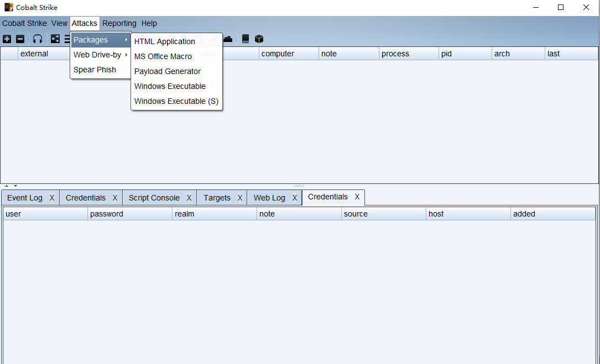The height and width of the screenshot is (364, 600).
Task: Open the Help menu
Action: click(x=149, y=23)
